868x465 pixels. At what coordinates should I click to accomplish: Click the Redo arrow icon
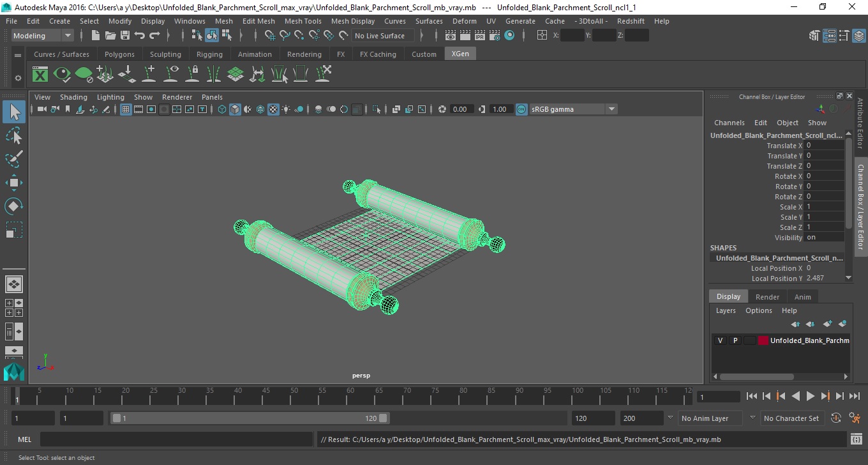(x=154, y=36)
